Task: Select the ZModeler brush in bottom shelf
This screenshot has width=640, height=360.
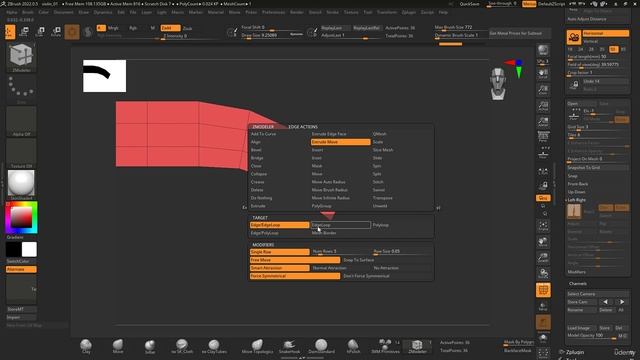Action: coord(417,346)
